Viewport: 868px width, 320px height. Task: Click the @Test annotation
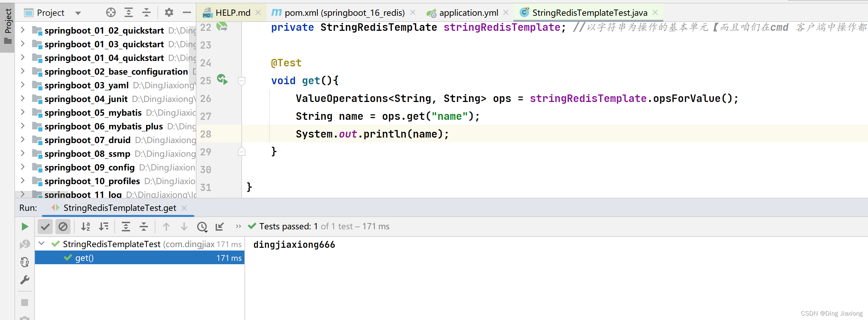(286, 63)
